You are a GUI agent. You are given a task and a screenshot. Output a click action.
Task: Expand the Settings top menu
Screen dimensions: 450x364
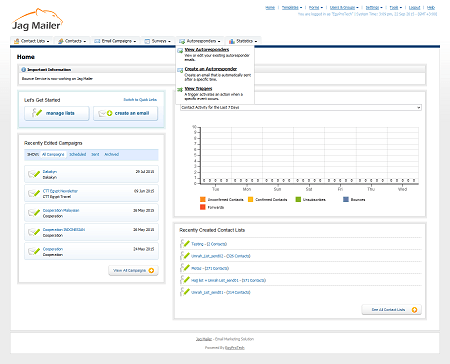374,7
